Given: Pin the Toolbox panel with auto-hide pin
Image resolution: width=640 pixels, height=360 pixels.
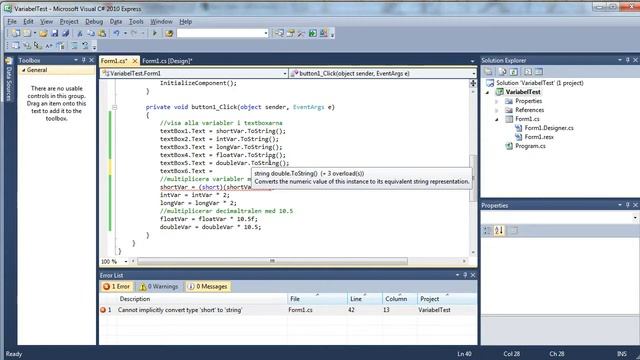Looking at the screenshot, I should click(x=84, y=60).
